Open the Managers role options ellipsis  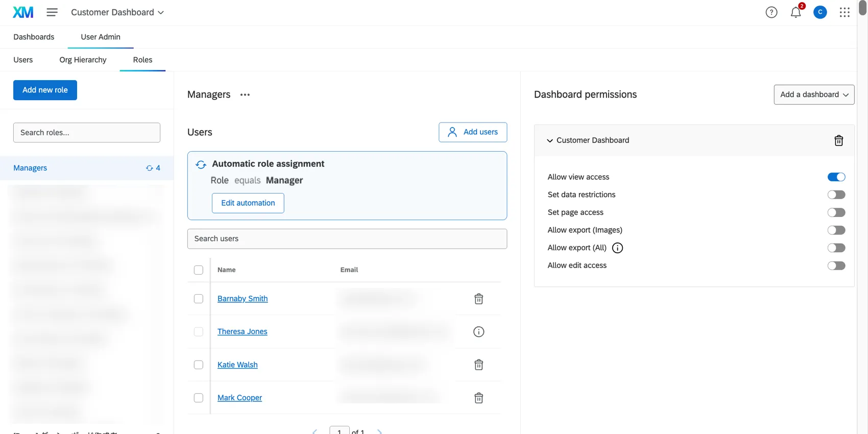[x=245, y=95]
